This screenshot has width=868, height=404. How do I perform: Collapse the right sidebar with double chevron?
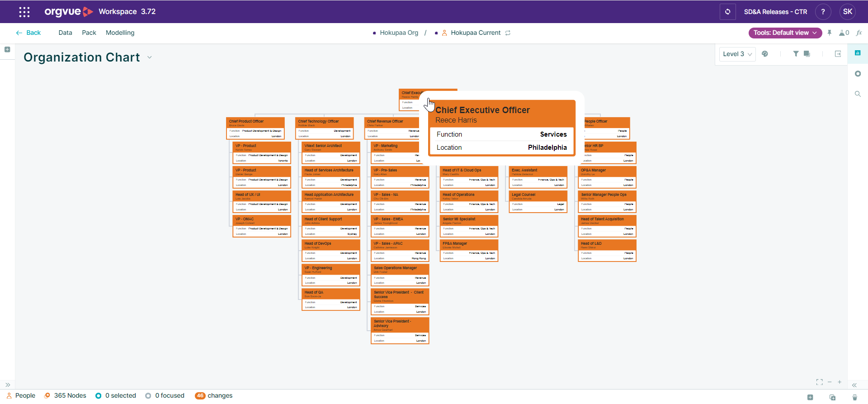pyautogui.click(x=854, y=385)
